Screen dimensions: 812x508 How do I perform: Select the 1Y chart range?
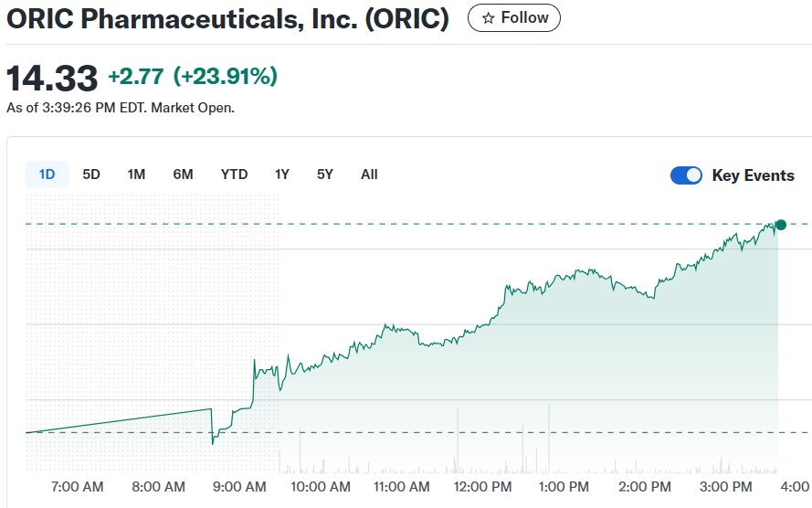[x=282, y=175]
